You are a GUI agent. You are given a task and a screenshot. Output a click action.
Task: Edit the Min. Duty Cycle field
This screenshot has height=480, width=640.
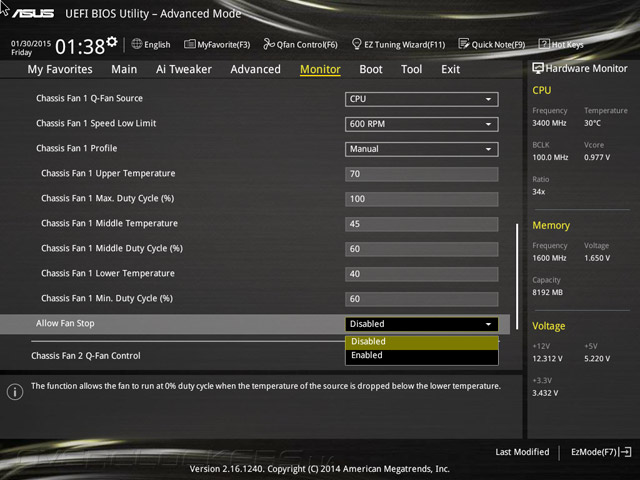pos(422,299)
